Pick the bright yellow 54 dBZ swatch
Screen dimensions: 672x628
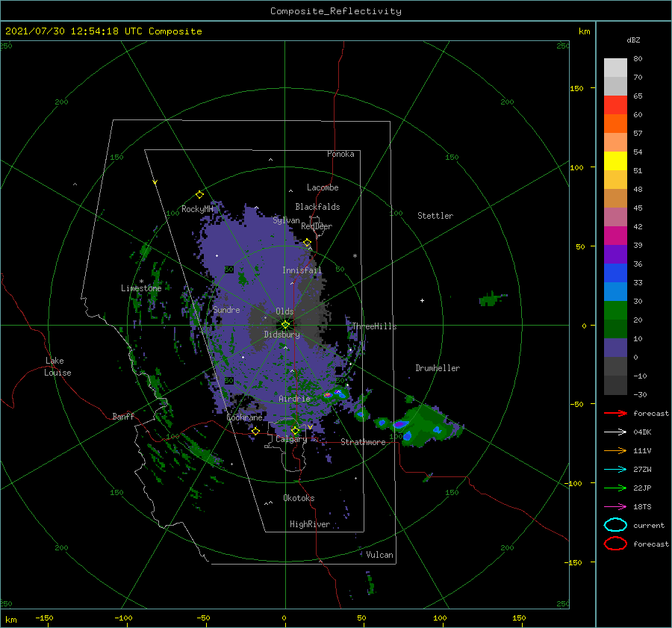click(x=615, y=161)
